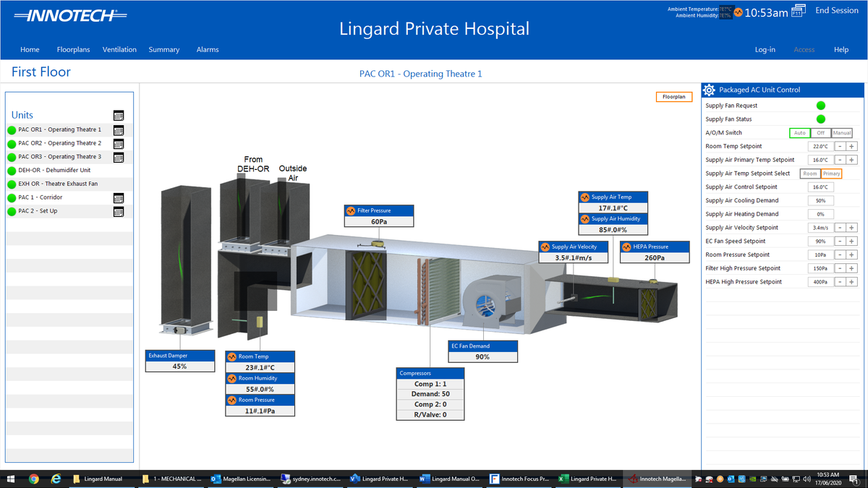
Task: Open schedule icon for PAC 1 Corridor
Action: click(119, 198)
